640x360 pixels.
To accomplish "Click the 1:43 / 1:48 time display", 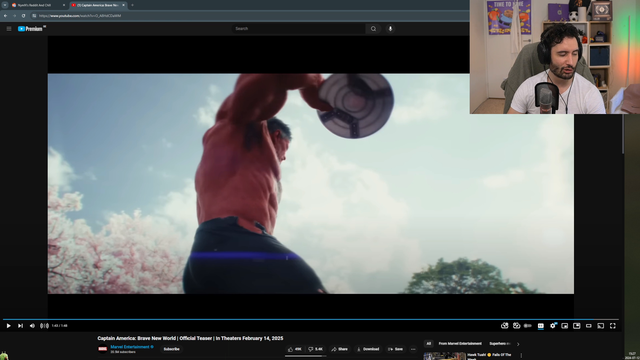I will point(60,326).
